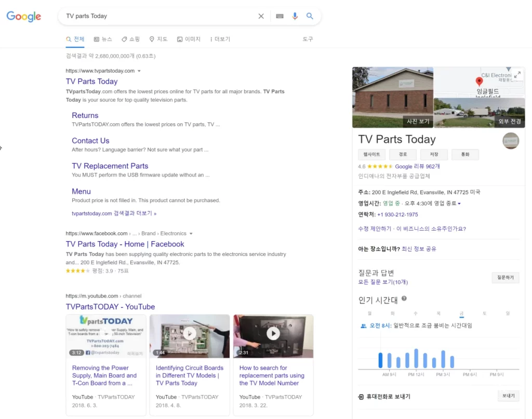The height and width of the screenshot is (419, 532).
Task: Expand the map with the fullscreen arrow icon
Action: pyautogui.click(x=517, y=75)
